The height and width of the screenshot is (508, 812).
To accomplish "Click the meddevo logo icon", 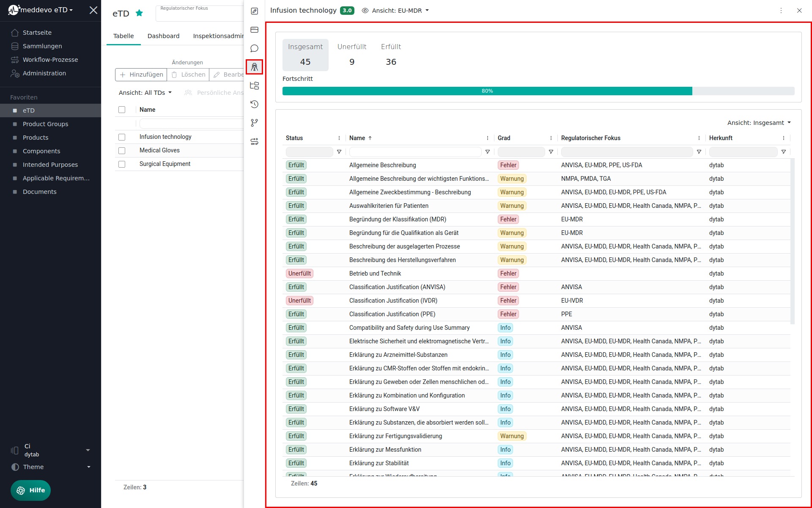I will tap(14, 10).
